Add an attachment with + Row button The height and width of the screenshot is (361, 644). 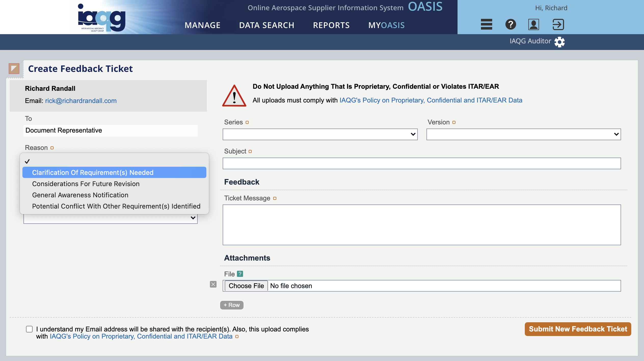tap(232, 305)
